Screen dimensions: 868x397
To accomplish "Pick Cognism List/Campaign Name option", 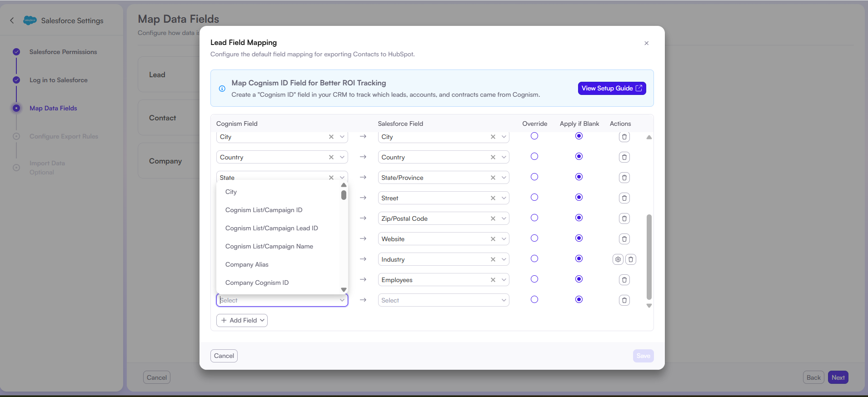I will 269,246.
